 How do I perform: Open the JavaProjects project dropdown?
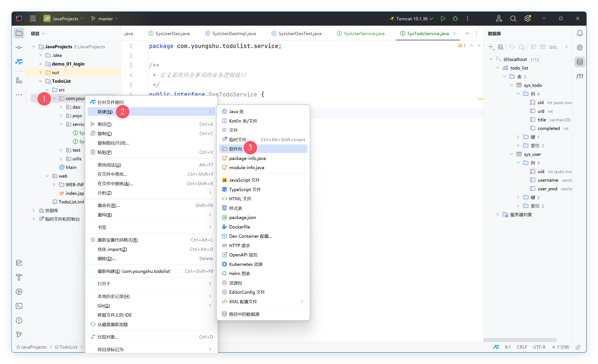coord(63,18)
